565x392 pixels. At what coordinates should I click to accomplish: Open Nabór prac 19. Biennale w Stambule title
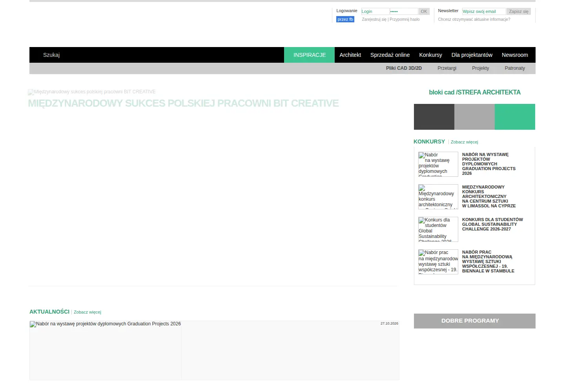(x=488, y=261)
